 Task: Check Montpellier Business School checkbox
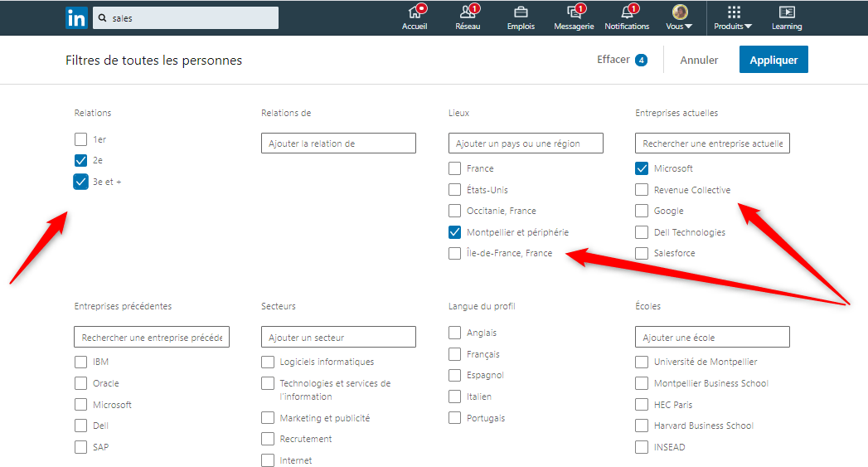(x=642, y=382)
